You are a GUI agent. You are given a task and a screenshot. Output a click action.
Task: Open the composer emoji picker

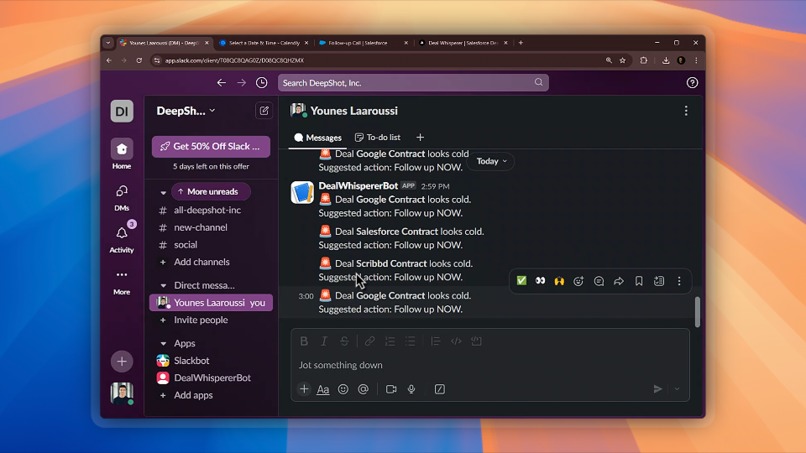click(x=343, y=389)
